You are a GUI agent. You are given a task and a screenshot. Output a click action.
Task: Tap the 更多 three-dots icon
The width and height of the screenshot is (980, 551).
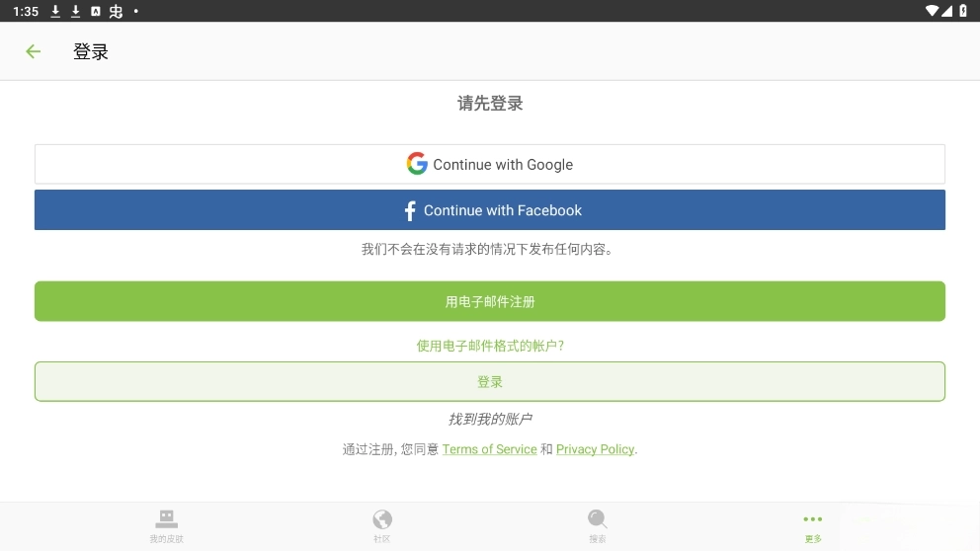point(812,518)
